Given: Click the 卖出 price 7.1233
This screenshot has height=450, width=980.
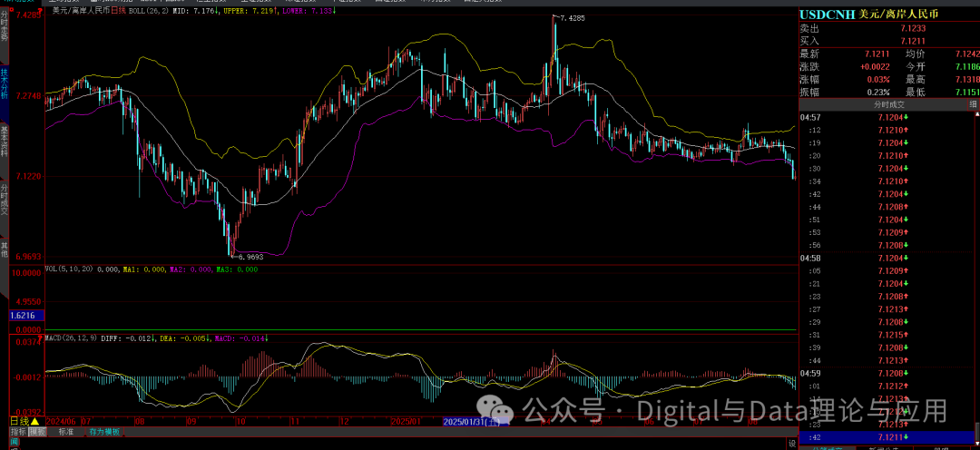Looking at the screenshot, I should click(913, 28).
